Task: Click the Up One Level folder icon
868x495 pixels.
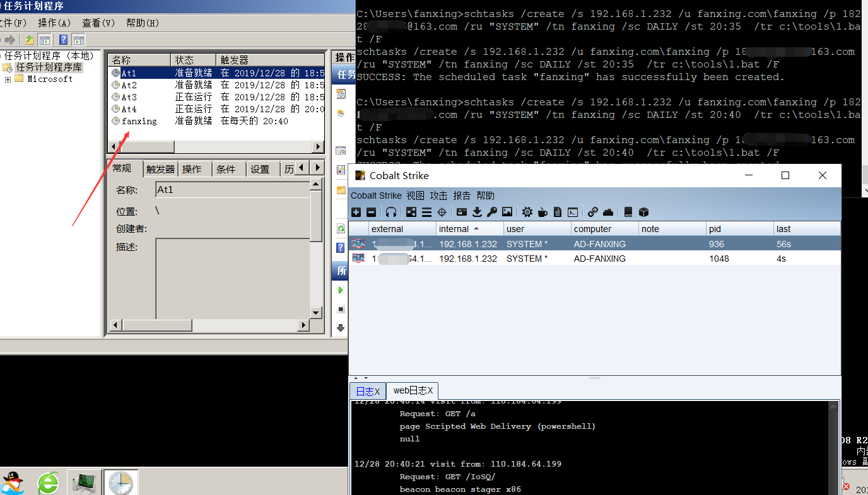Action: pos(30,40)
